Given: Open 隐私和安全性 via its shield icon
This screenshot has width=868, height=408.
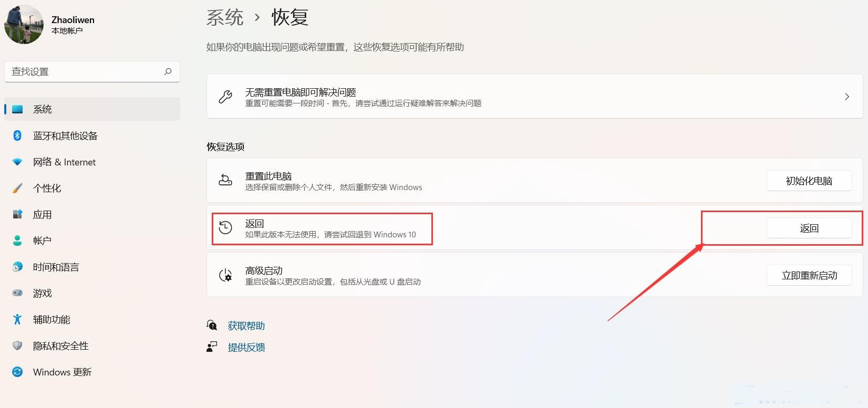Looking at the screenshot, I should tap(17, 346).
